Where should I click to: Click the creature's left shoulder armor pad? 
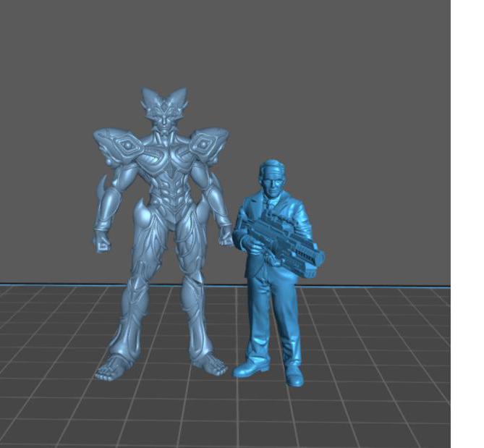(x=119, y=145)
